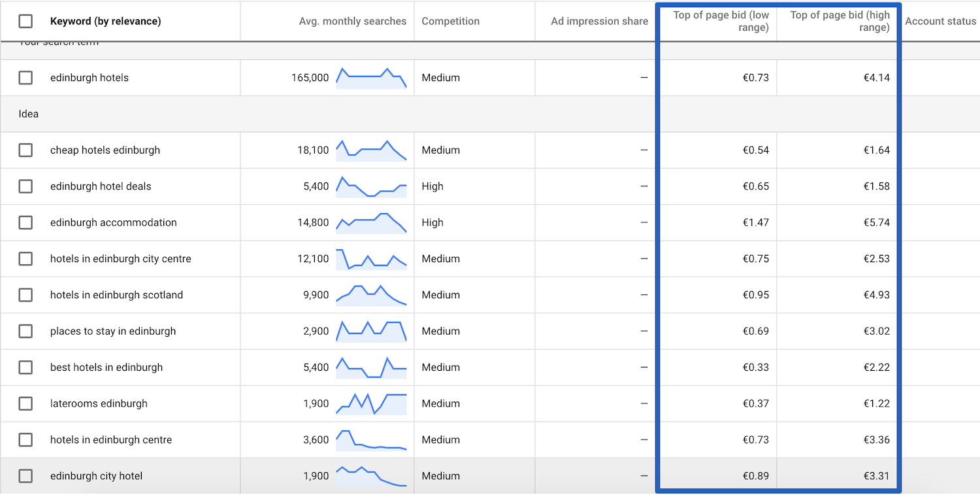Tick the edinburgh hotel deals checkbox
This screenshot has height=495, width=980.
click(25, 186)
